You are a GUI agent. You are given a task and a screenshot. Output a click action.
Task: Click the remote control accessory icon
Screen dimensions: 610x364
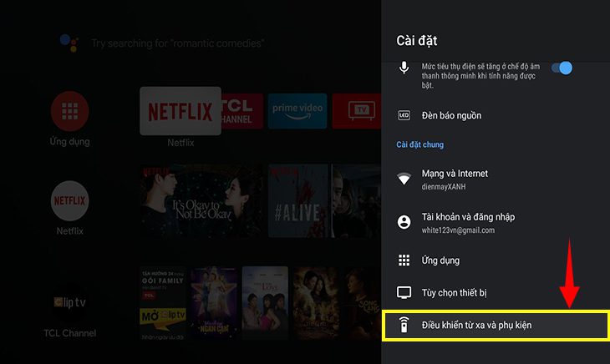pos(404,325)
